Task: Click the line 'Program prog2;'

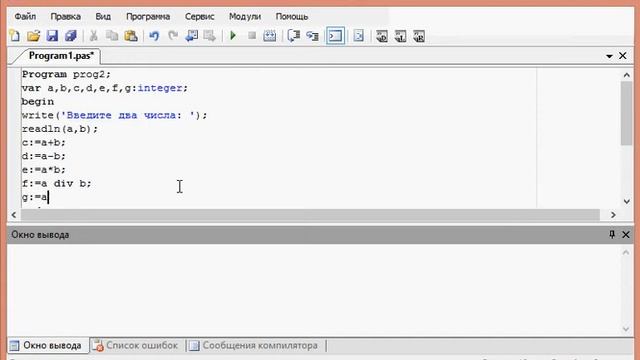Action: pos(66,74)
